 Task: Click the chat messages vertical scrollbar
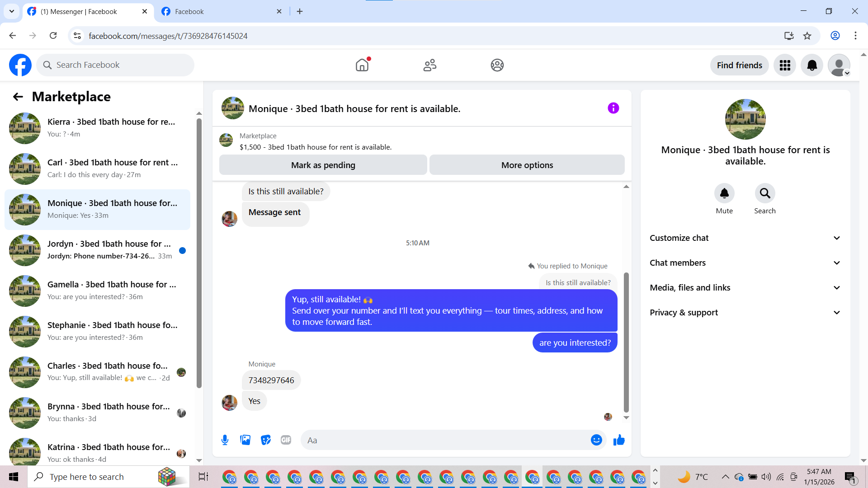(x=626, y=343)
